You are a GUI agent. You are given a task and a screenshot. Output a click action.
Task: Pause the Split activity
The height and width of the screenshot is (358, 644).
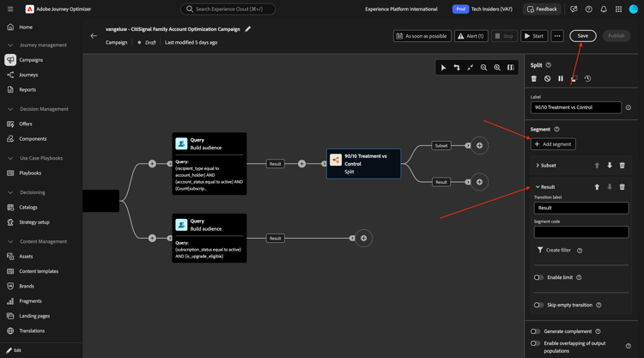561,78
